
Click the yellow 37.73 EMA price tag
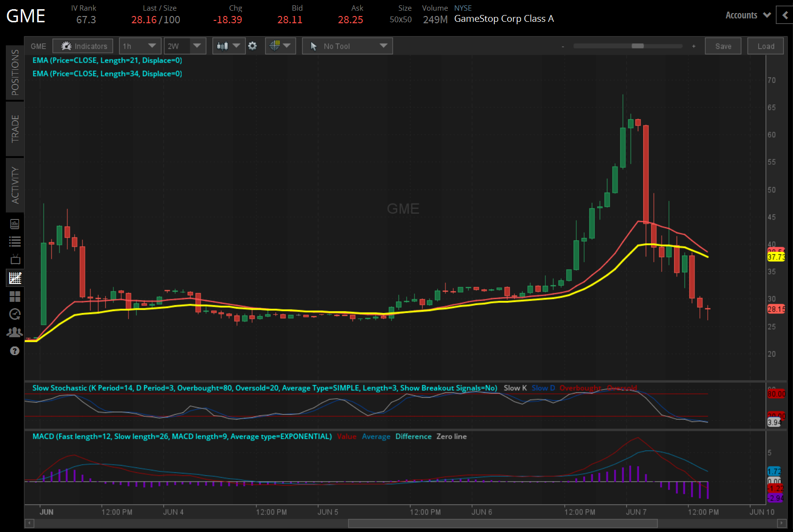[776, 257]
